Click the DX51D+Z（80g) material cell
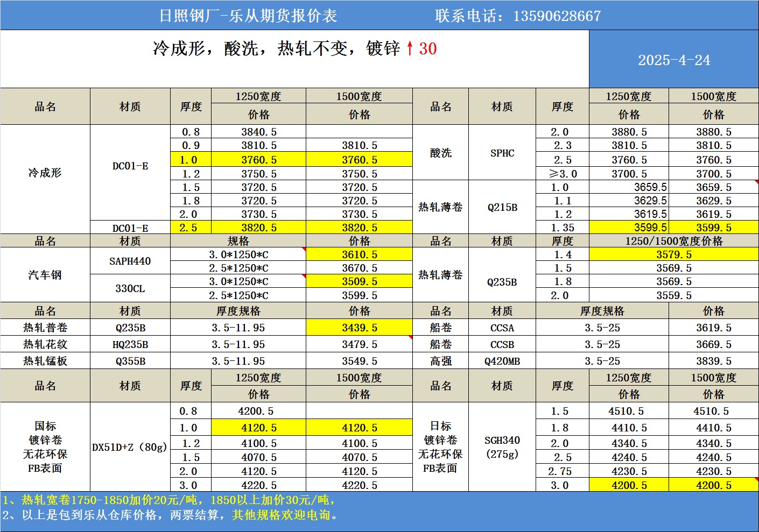 [x=130, y=447]
